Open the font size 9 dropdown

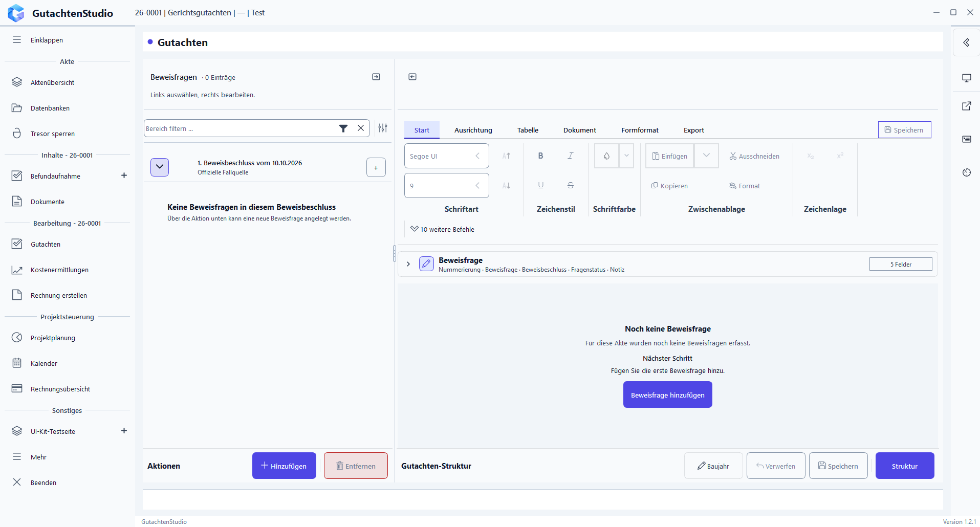pyautogui.click(x=447, y=185)
